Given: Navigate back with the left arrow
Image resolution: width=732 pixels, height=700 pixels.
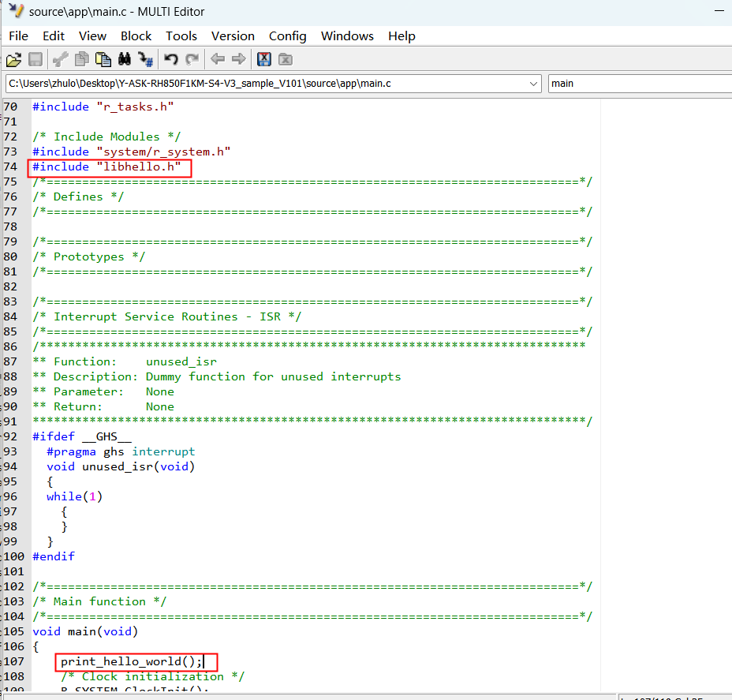Looking at the screenshot, I should tap(218, 59).
